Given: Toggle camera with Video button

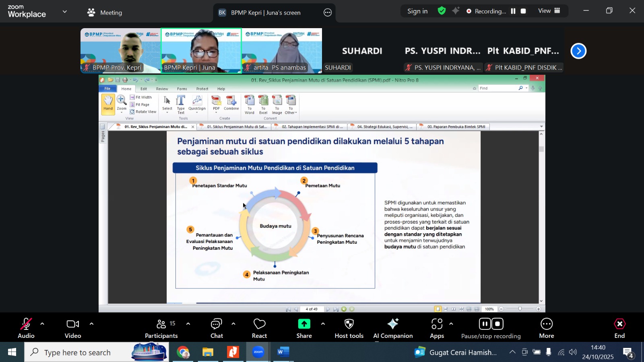Looking at the screenshot, I should (73, 328).
